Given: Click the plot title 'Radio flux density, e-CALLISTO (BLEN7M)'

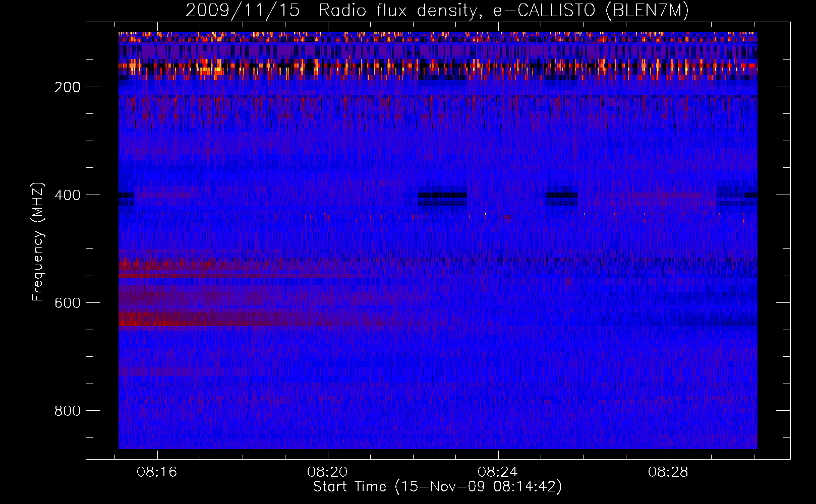Looking at the screenshot, I should pos(504,11).
